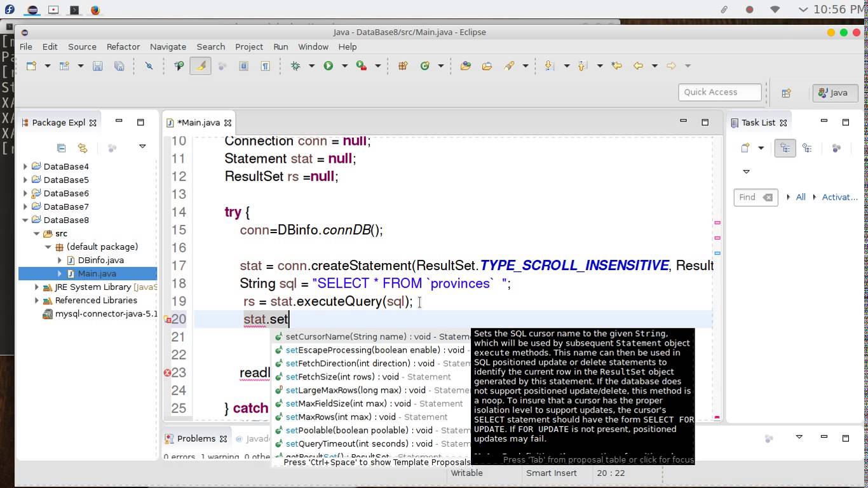This screenshot has height=488, width=868.
Task: Click the Save All icon
Action: pyautogui.click(x=119, y=65)
